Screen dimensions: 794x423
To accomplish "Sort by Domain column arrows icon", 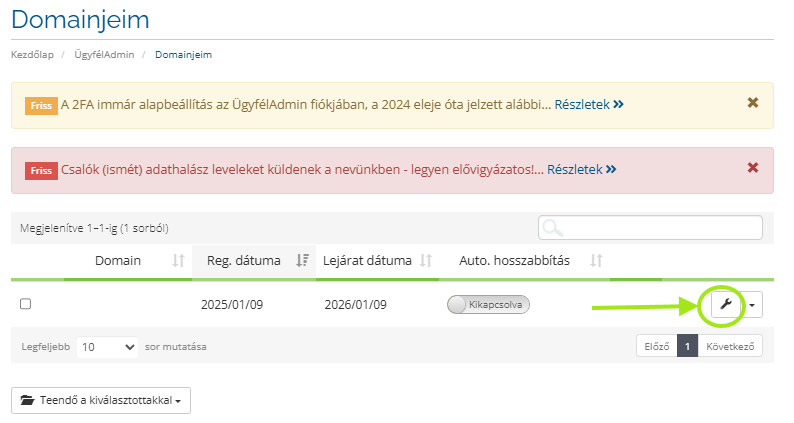I will click(x=178, y=261).
